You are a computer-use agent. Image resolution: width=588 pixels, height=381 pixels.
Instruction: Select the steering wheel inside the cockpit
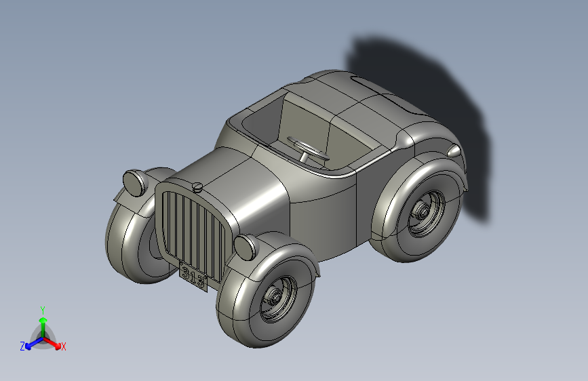point(307,149)
